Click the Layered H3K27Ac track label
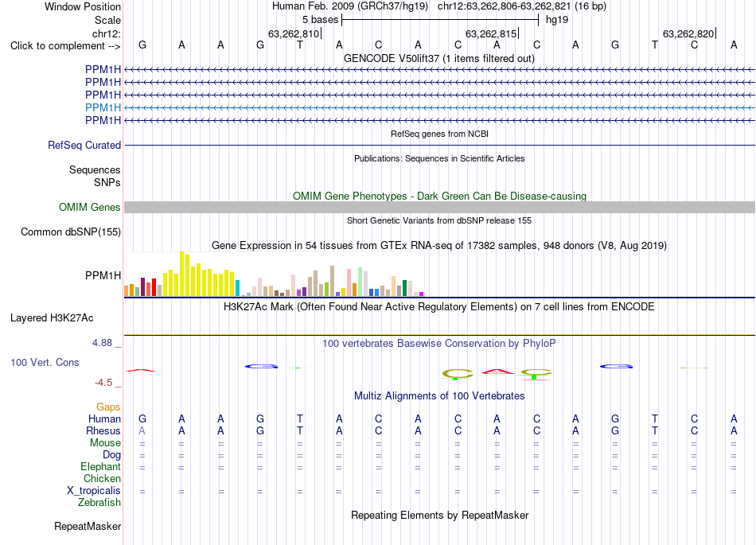 click(52, 318)
